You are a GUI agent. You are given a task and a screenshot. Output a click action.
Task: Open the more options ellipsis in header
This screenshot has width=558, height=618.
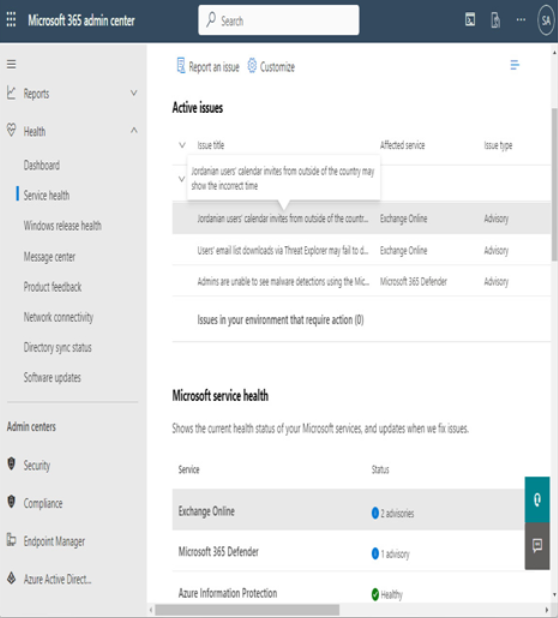point(521,20)
